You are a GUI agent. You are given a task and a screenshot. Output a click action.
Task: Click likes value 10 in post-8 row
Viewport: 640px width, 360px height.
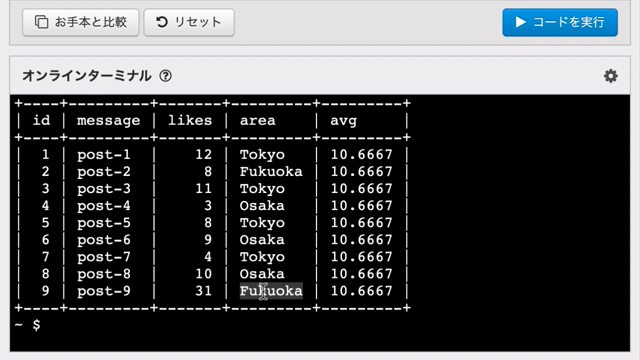[204, 274]
